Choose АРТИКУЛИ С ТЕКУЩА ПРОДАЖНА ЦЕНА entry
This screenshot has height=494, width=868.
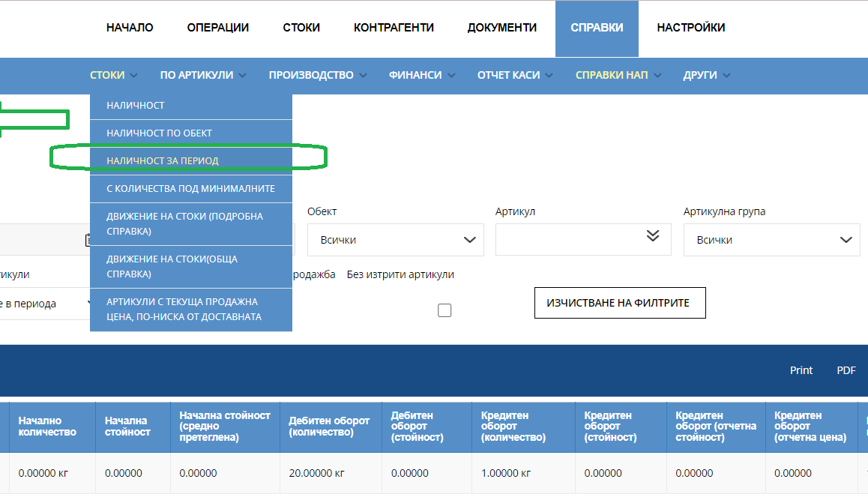click(191, 310)
